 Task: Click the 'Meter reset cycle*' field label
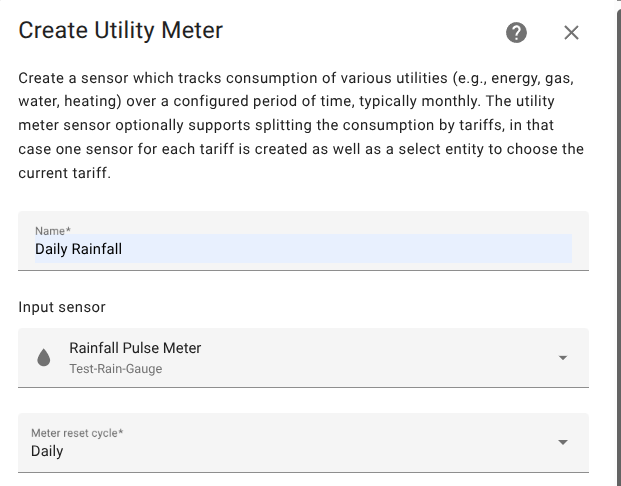77,433
